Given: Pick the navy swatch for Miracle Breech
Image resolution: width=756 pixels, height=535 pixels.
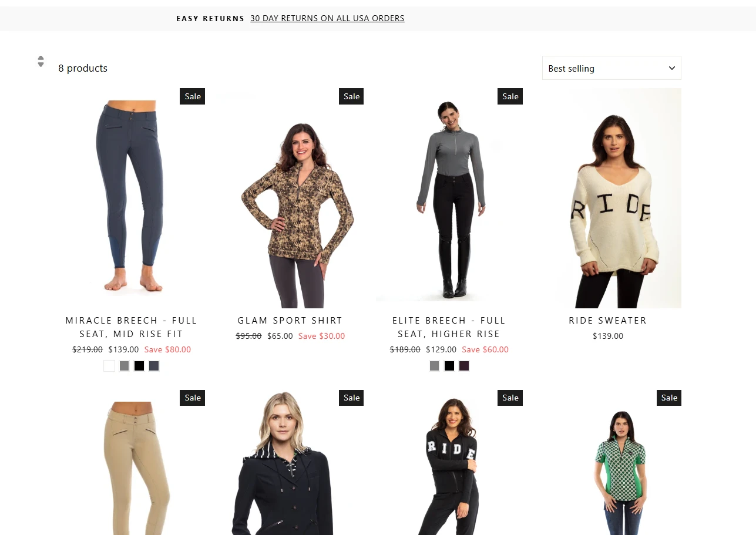Looking at the screenshot, I should click(x=154, y=366).
